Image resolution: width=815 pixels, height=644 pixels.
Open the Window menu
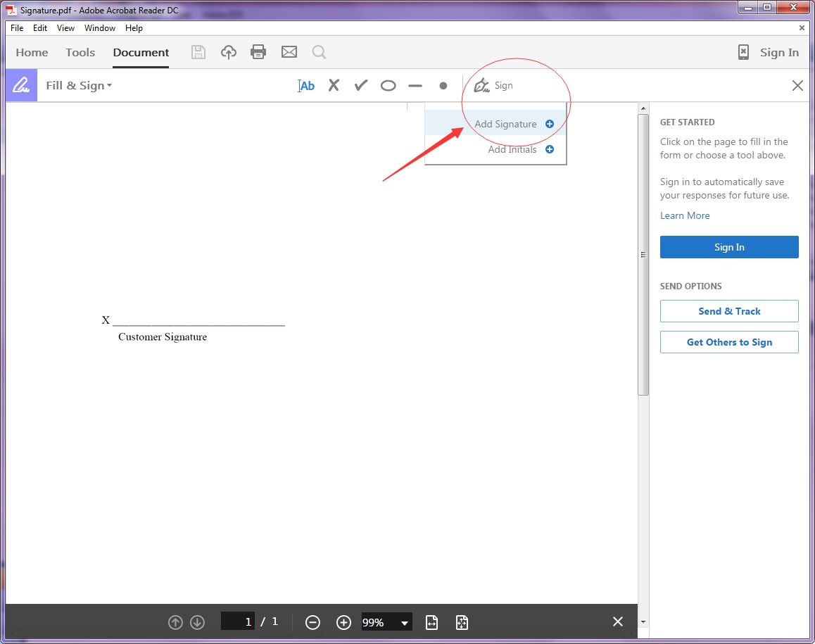point(100,28)
